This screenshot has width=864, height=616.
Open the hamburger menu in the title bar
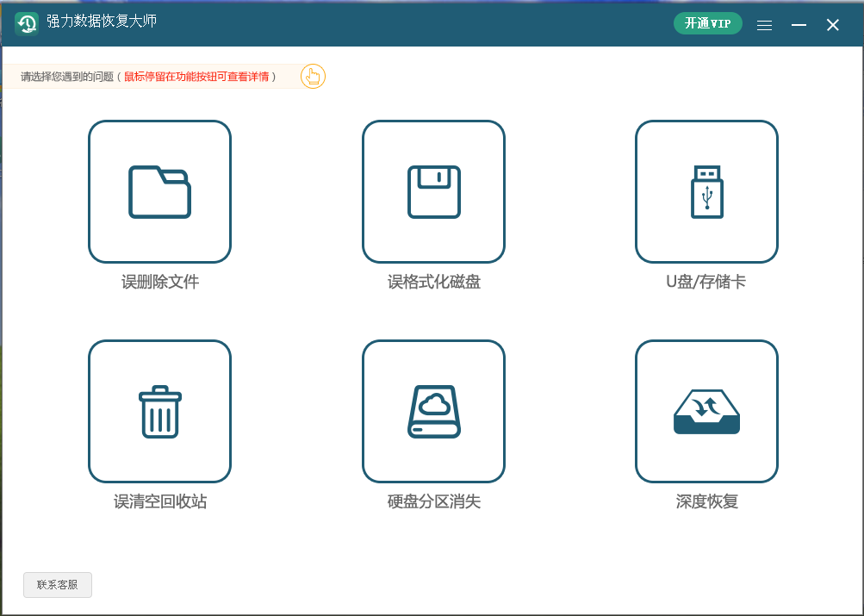tap(764, 25)
